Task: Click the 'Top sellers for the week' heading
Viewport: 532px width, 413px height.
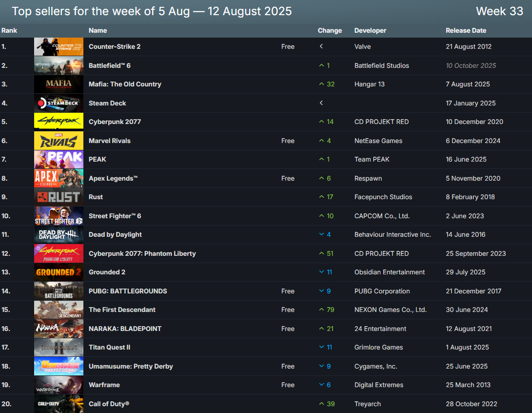Action: coord(152,11)
